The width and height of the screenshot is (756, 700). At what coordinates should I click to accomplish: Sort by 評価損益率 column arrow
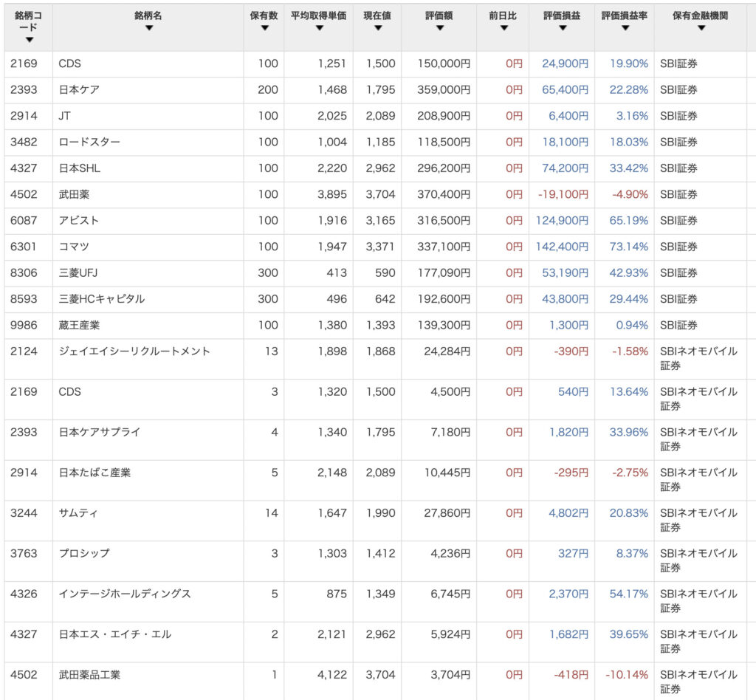625,28
